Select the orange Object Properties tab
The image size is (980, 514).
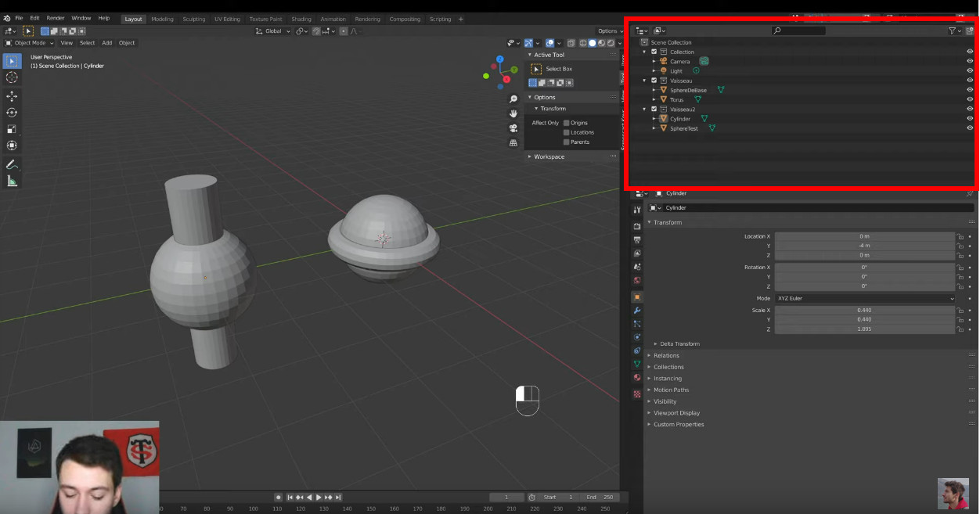pyautogui.click(x=637, y=297)
